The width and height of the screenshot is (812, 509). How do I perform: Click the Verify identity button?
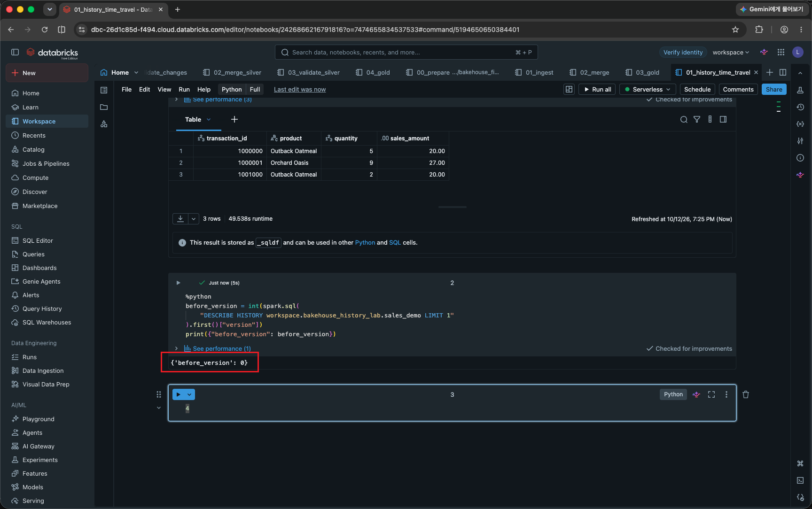tap(683, 52)
